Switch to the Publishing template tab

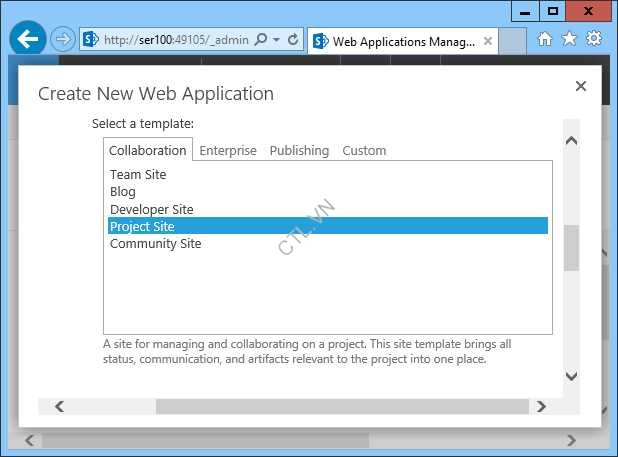coord(299,150)
